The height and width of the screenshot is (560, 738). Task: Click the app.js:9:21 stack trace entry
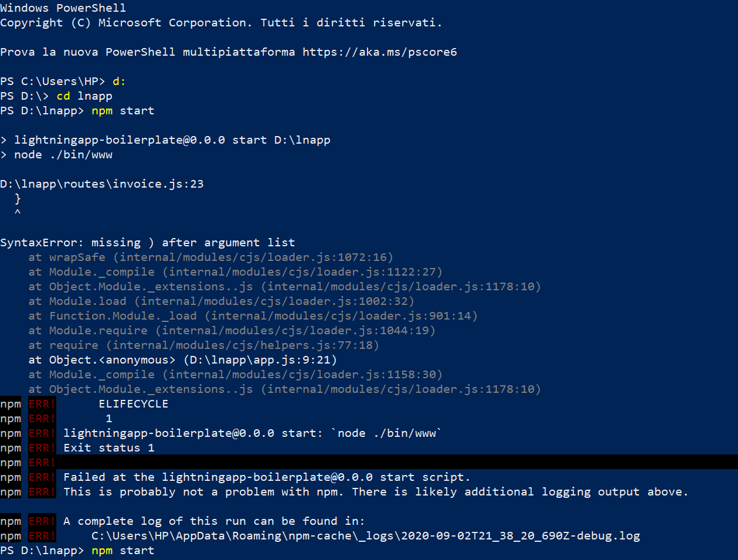[x=183, y=359]
